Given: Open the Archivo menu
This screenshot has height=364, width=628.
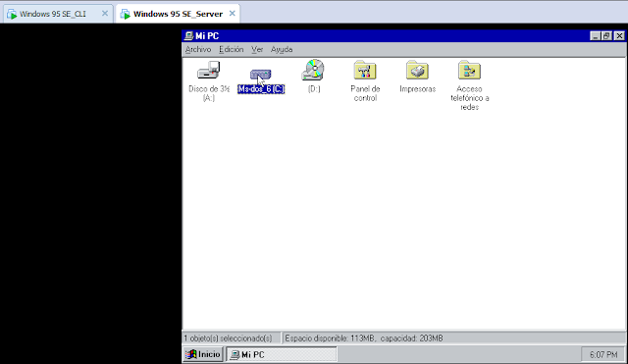Looking at the screenshot, I should tap(198, 50).
